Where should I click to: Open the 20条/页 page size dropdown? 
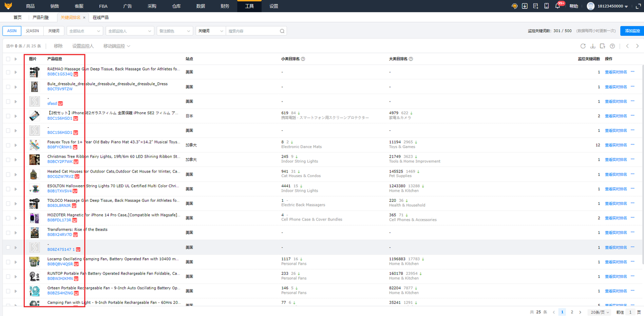click(600, 312)
